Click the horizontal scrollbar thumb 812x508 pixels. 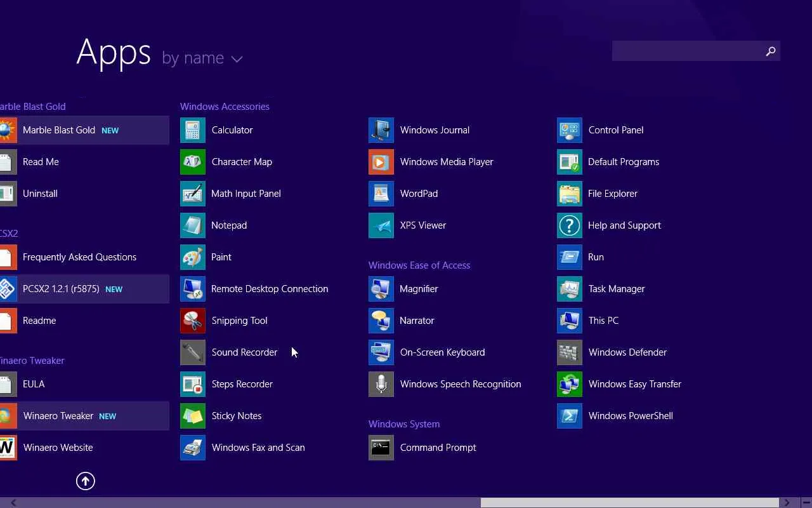629,503
